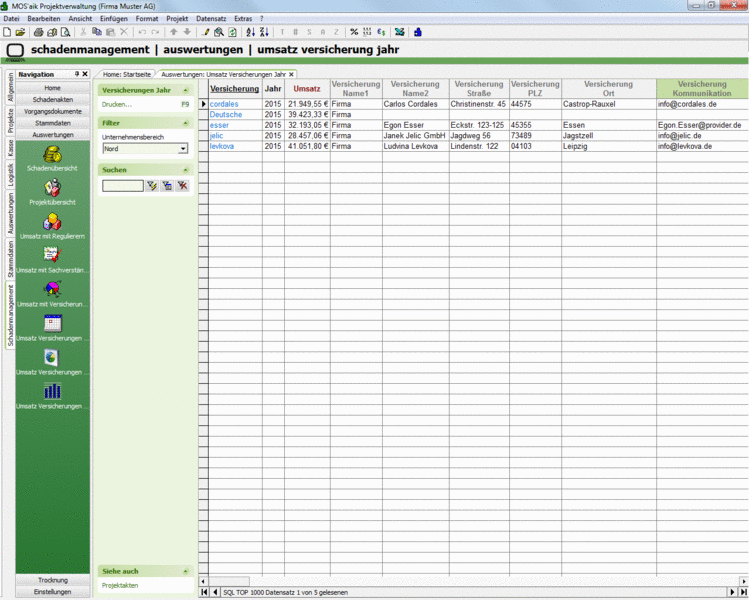Viewport: 749px width, 600px height.
Task: Click the search input field
Action: 123,186
